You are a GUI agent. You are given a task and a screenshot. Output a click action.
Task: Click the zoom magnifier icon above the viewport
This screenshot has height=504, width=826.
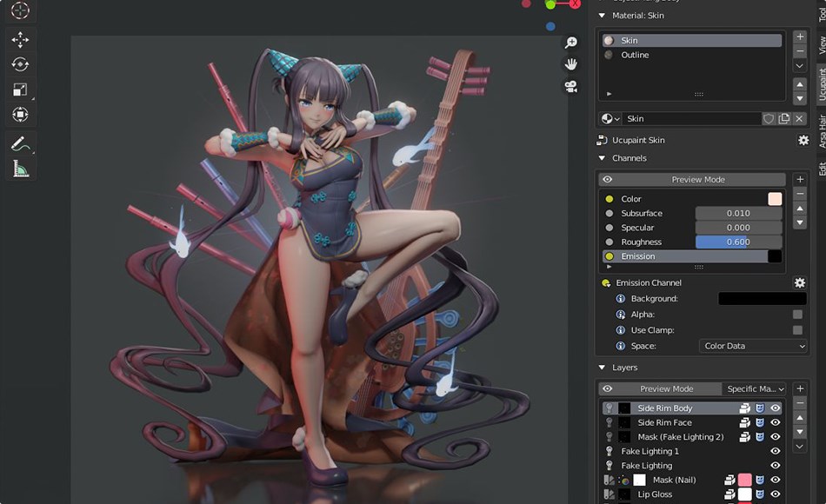[570, 41]
